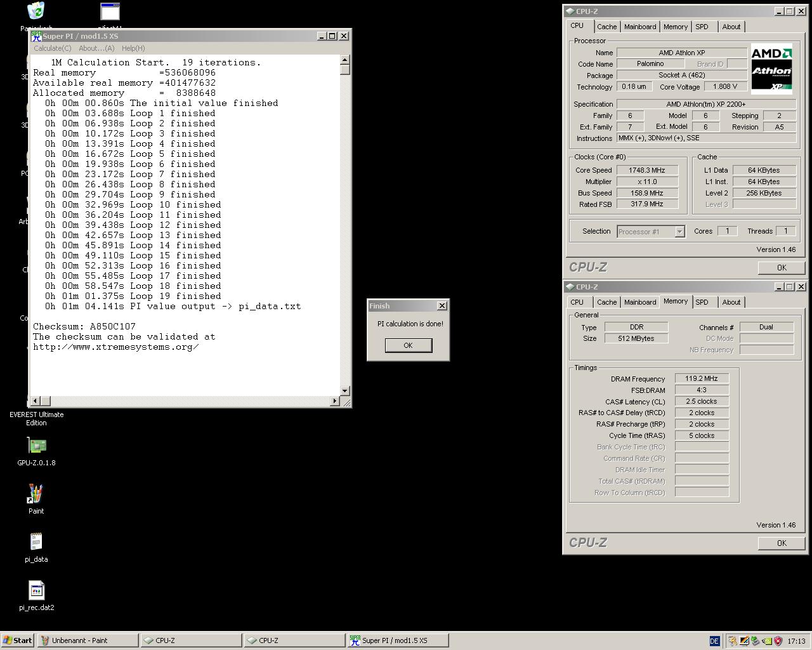Click the Checksum: A850C107 line in Super PI
Image resolution: width=812 pixels, height=650 pixels.
coord(84,326)
